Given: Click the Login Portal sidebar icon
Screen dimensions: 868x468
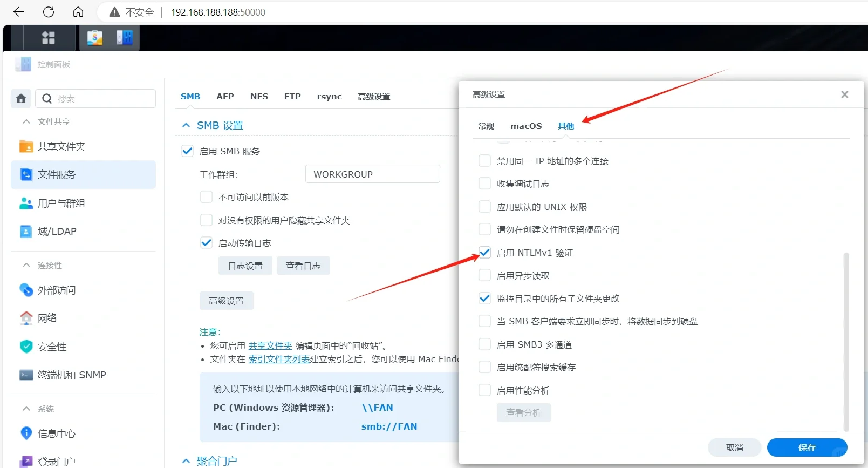Looking at the screenshot, I should pos(26,462).
